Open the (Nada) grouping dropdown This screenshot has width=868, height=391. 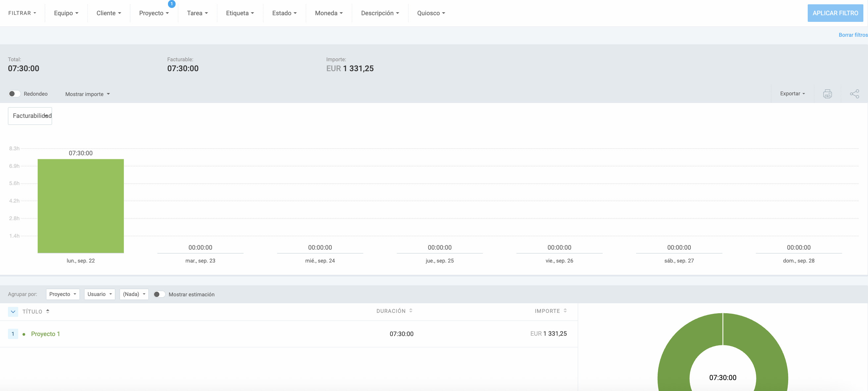(x=134, y=294)
